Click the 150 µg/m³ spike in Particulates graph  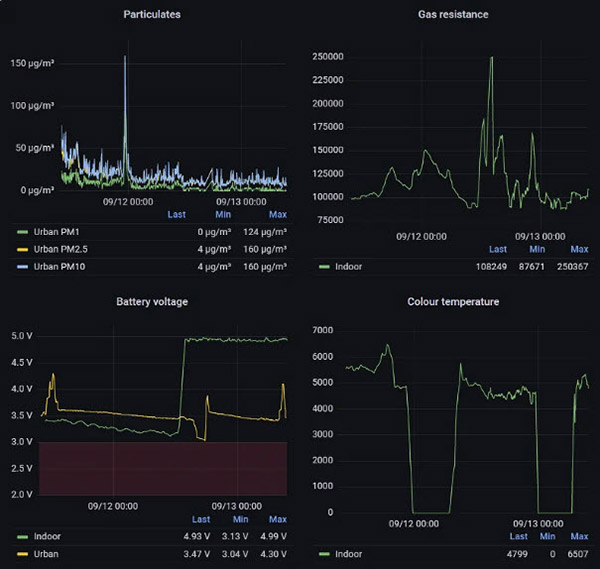[x=125, y=58]
